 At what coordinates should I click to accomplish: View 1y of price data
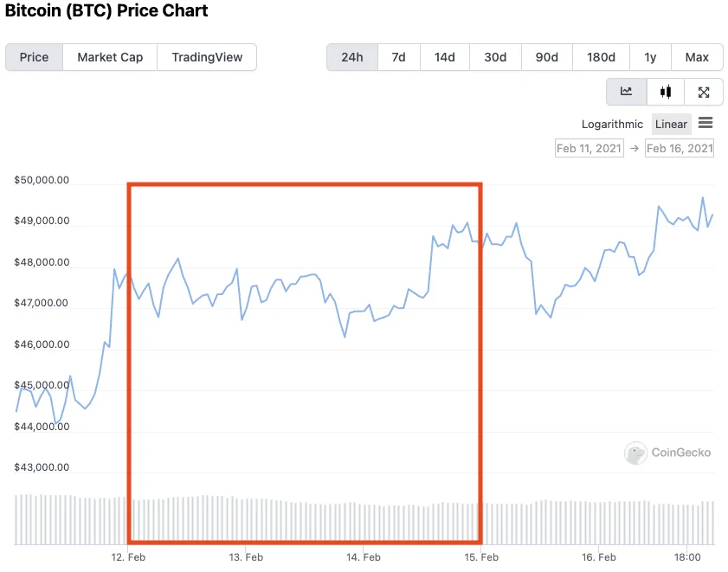click(650, 57)
